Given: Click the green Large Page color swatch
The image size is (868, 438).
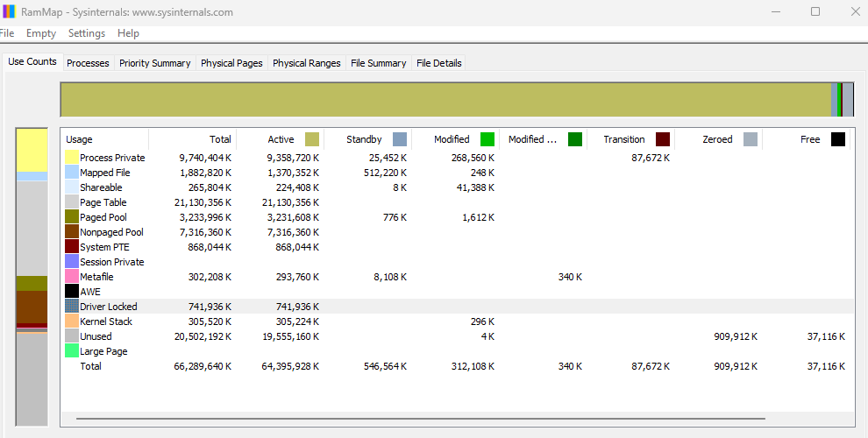Looking at the screenshot, I should click(x=72, y=351).
